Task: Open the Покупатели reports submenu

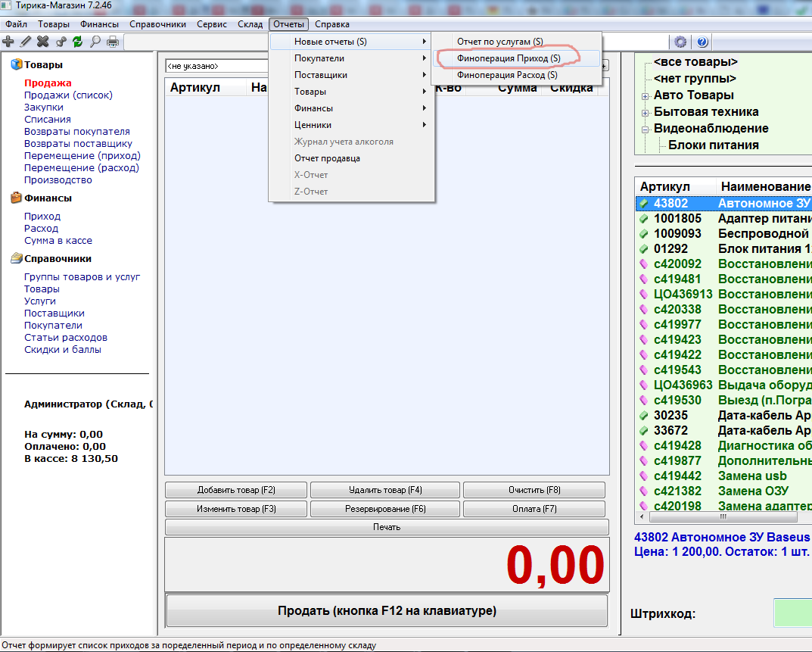Action: tap(352, 58)
